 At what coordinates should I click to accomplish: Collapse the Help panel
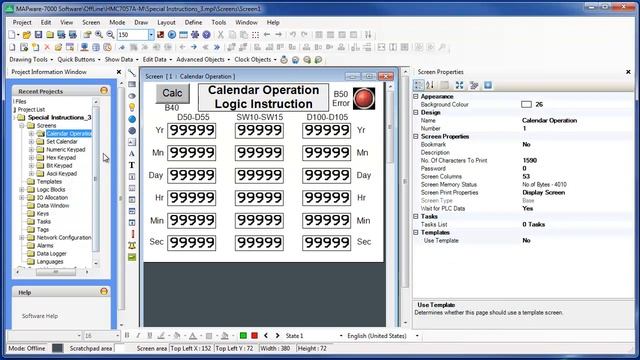click(104, 291)
